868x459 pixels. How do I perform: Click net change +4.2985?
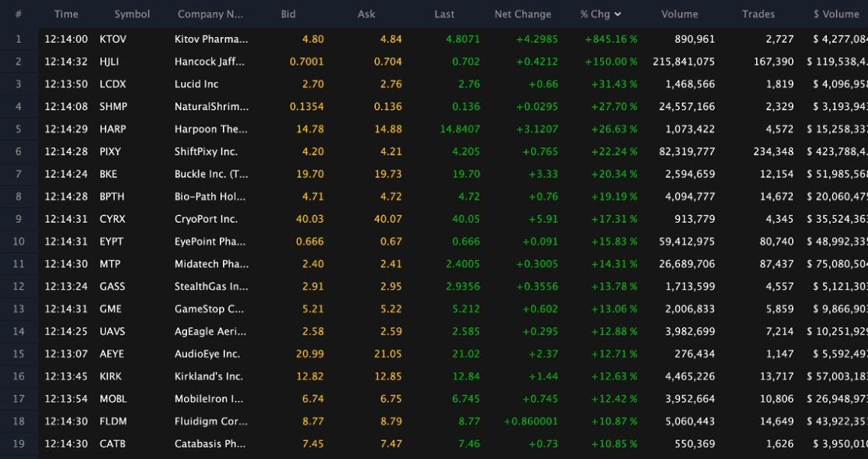pos(537,40)
